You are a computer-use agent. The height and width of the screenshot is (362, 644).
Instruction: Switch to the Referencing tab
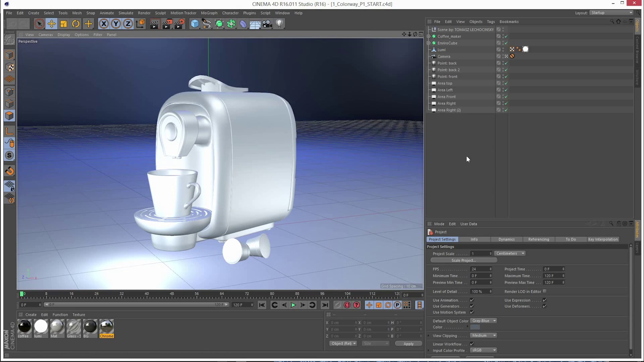pyautogui.click(x=538, y=239)
